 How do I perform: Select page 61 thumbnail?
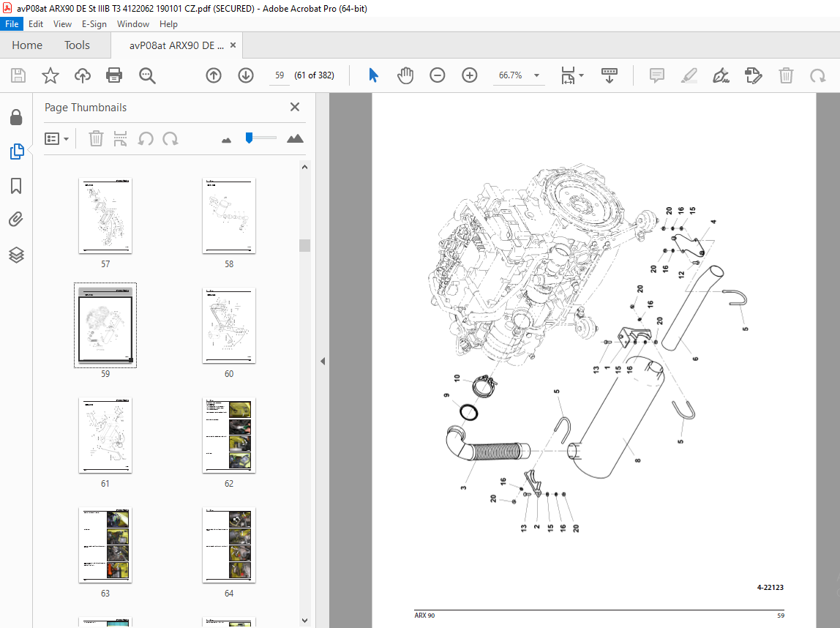coord(105,436)
